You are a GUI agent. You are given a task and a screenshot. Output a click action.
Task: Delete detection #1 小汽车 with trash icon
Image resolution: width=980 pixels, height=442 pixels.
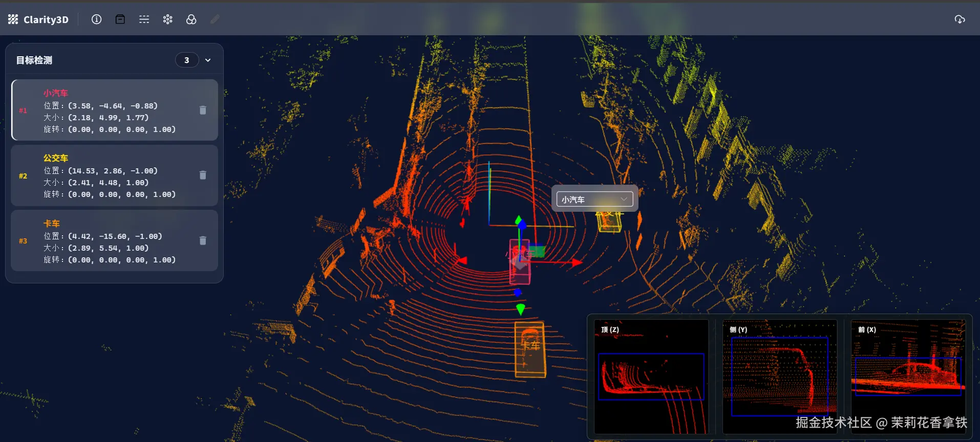pyautogui.click(x=203, y=110)
